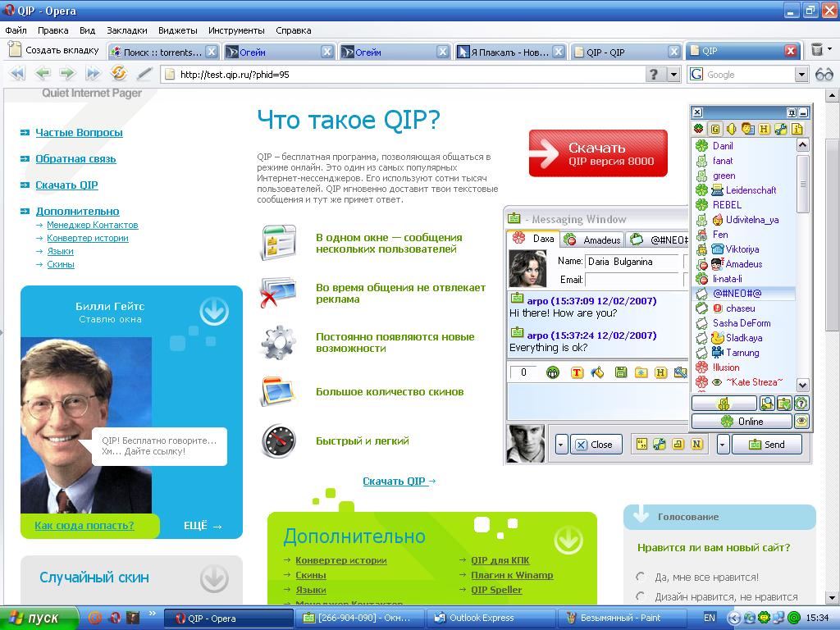Open the Инструменты menu
The width and height of the screenshot is (840, 630).
click(x=236, y=30)
